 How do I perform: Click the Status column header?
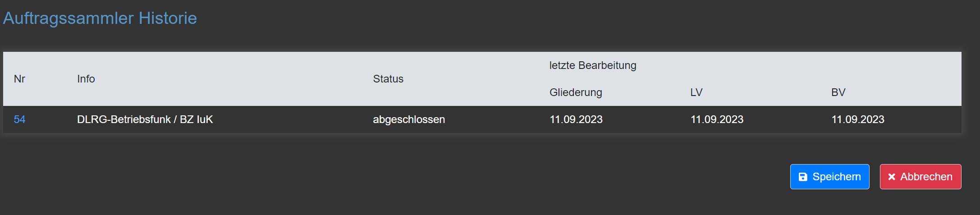pyautogui.click(x=388, y=79)
